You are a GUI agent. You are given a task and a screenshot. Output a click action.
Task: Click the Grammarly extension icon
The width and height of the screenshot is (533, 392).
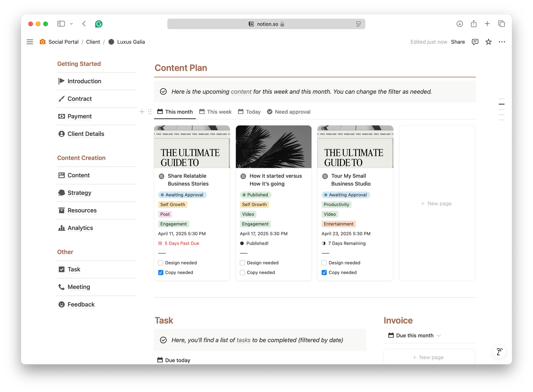click(98, 24)
